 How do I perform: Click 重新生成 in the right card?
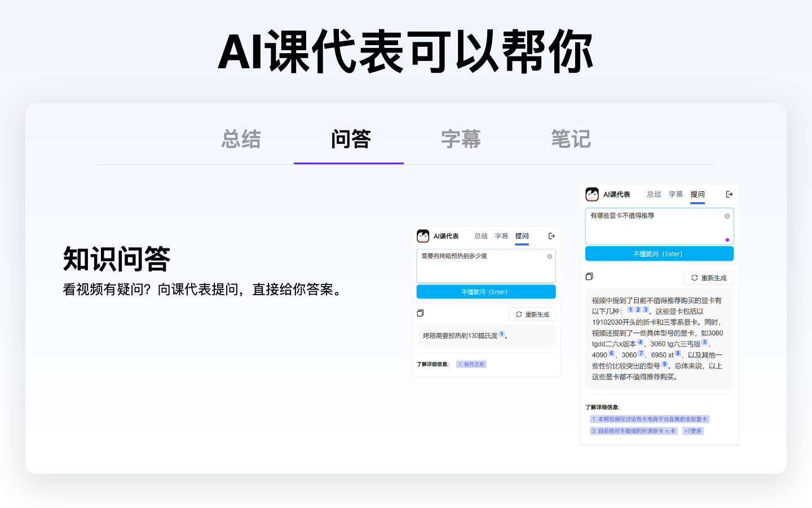click(x=709, y=277)
